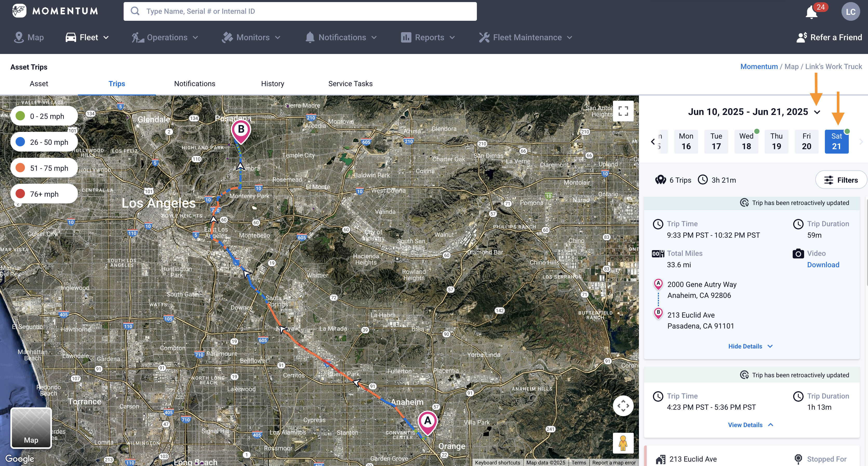This screenshot has height=466, width=868.
Task: Click origin marker A on map
Action: click(427, 421)
